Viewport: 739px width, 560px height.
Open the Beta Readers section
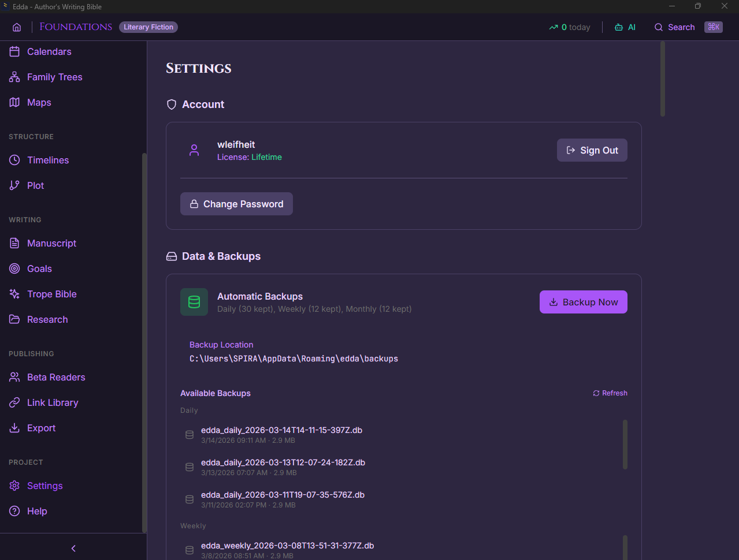click(x=55, y=377)
